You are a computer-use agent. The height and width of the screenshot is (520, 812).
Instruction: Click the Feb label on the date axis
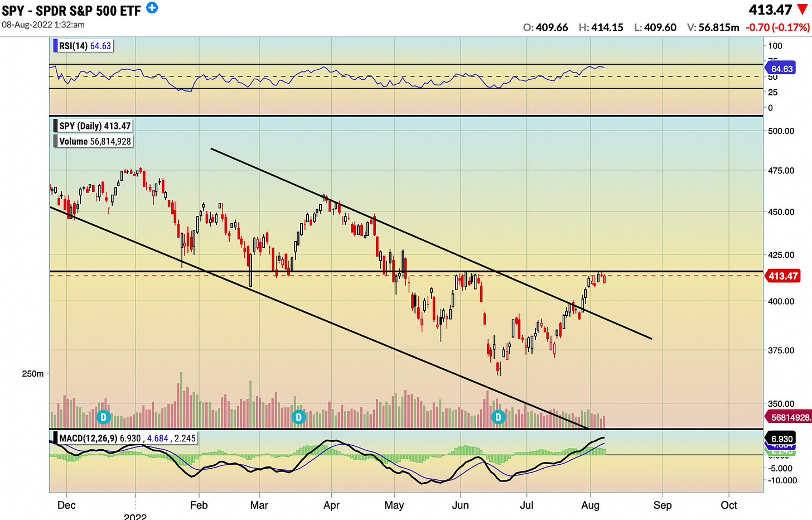pos(199,505)
